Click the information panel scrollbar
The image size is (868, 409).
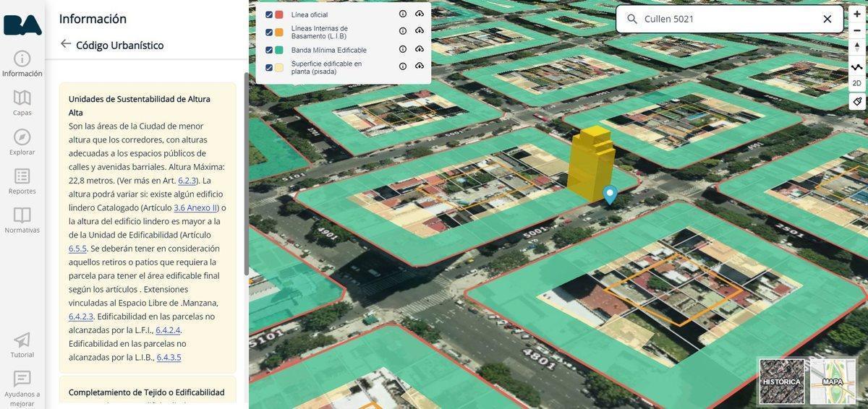click(x=246, y=173)
